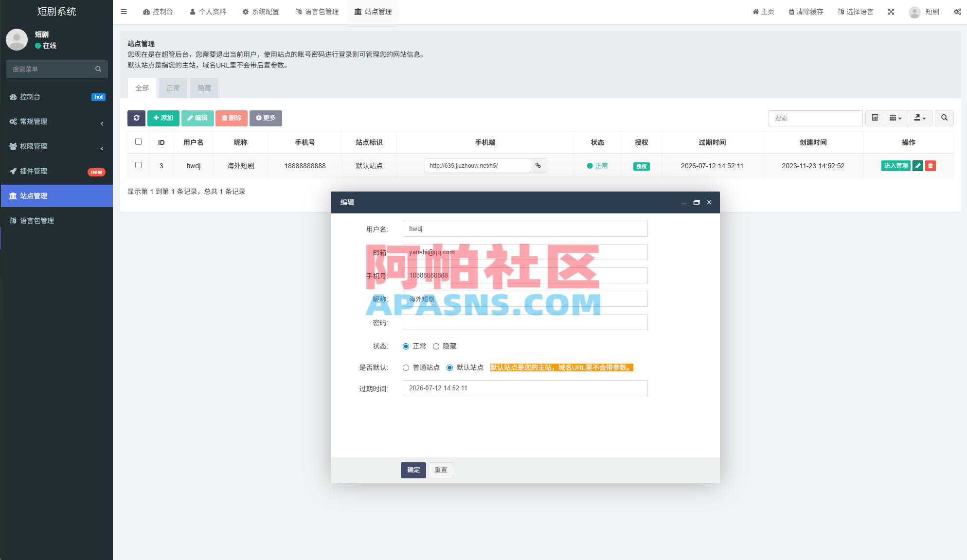Switch to the 正常 tab

pyautogui.click(x=173, y=88)
